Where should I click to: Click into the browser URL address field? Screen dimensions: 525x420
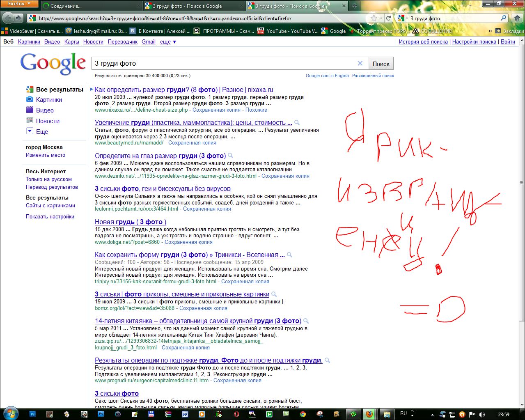click(x=201, y=18)
